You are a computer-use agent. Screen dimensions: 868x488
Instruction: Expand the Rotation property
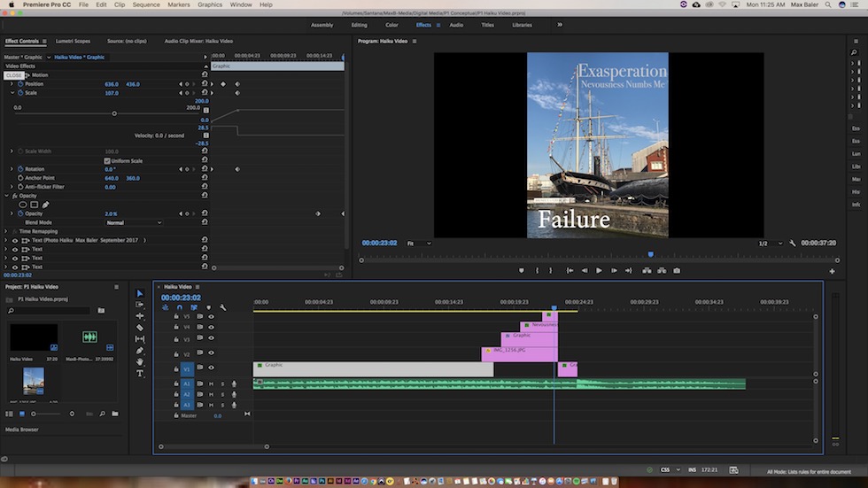point(12,169)
